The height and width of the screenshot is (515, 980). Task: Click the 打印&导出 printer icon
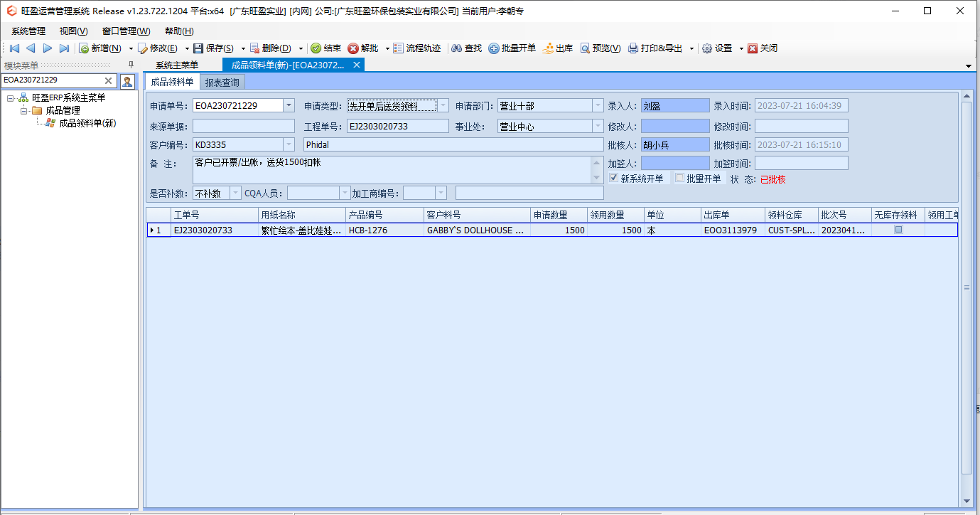pyautogui.click(x=633, y=48)
